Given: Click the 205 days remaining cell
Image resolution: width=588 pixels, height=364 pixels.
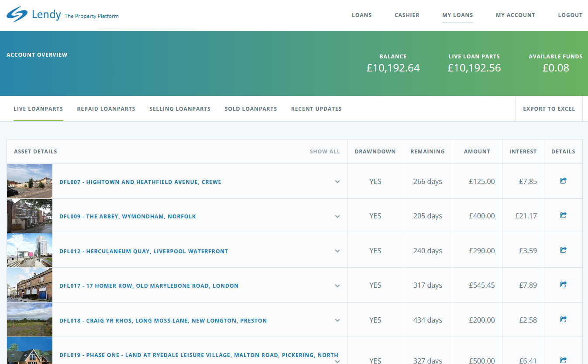Looking at the screenshot, I should 428,216.
